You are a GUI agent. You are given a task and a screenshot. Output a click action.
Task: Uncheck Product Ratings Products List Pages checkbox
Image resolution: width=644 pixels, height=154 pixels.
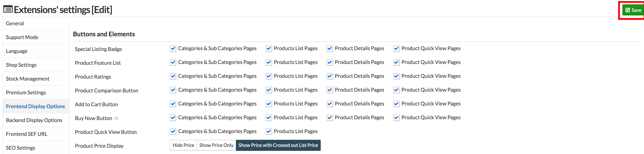(269, 76)
